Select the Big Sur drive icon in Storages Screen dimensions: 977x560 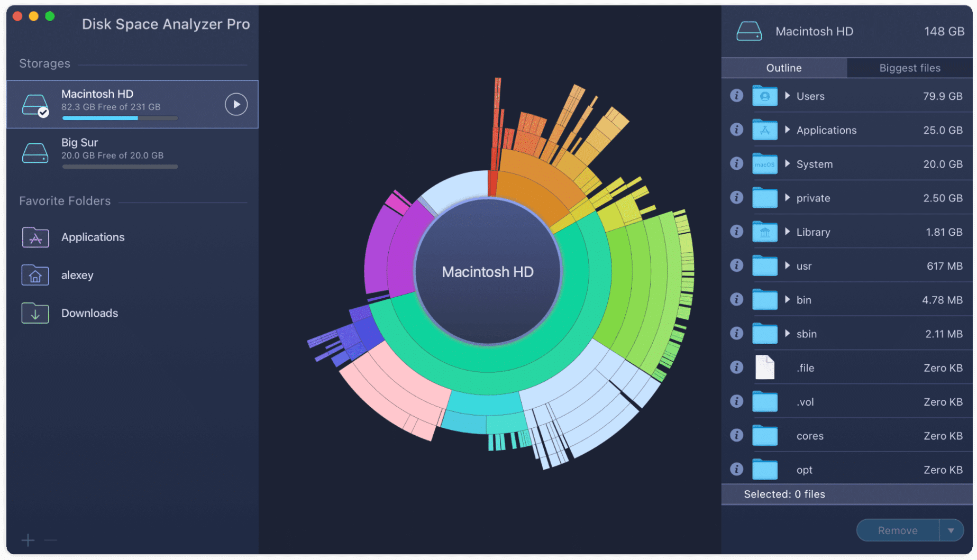pos(35,153)
